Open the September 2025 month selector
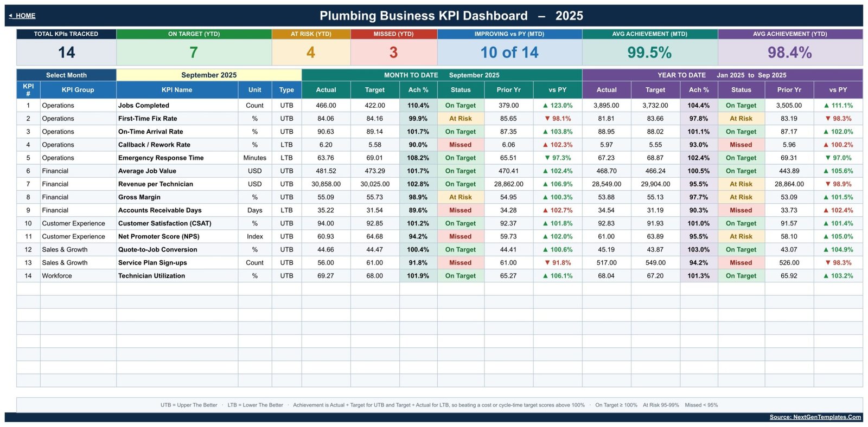 point(209,75)
